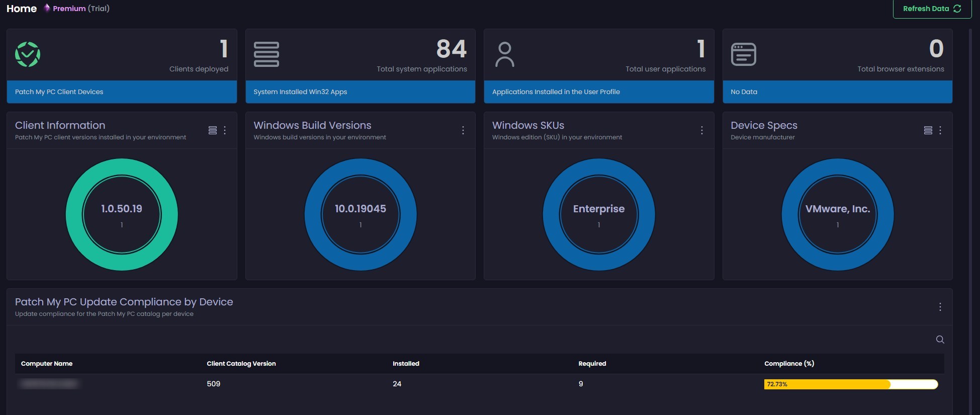The height and width of the screenshot is (415, 980).
Task: Open Update Compliance by Device options menu
Action: [x=940, y=307]
